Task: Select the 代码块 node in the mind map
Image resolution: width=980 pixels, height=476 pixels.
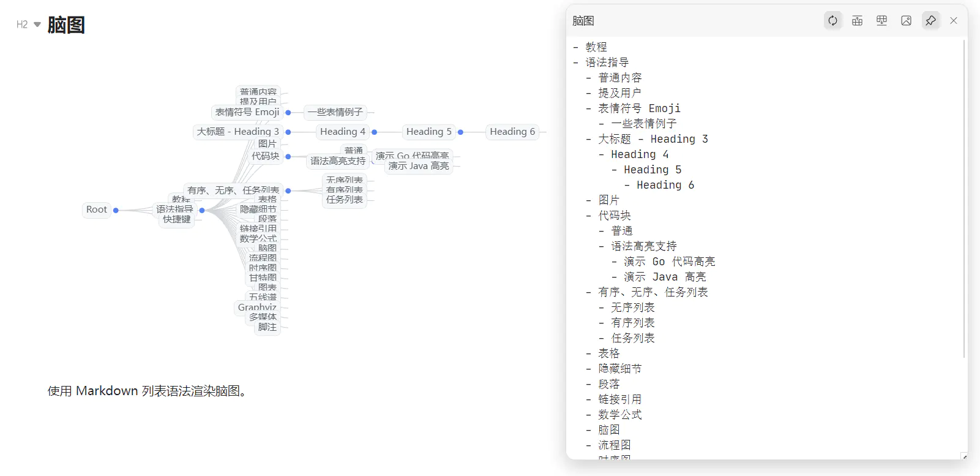Action: [x=266, y=156]
